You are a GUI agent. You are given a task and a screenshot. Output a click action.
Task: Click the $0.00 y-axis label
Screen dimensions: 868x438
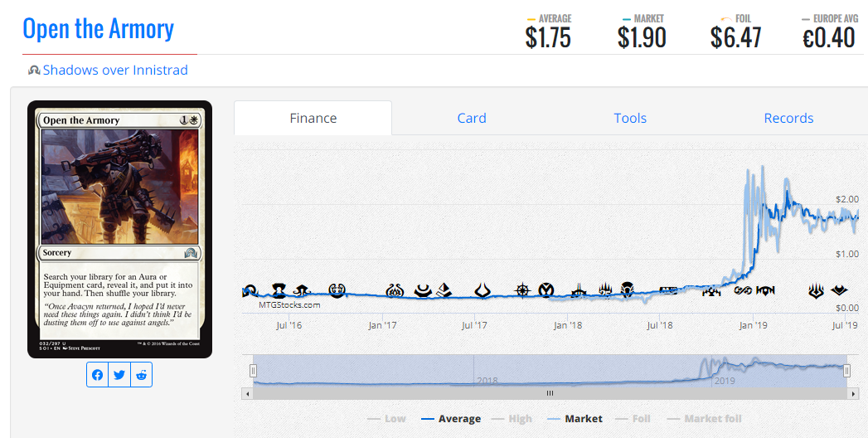(x=847, y=308)
